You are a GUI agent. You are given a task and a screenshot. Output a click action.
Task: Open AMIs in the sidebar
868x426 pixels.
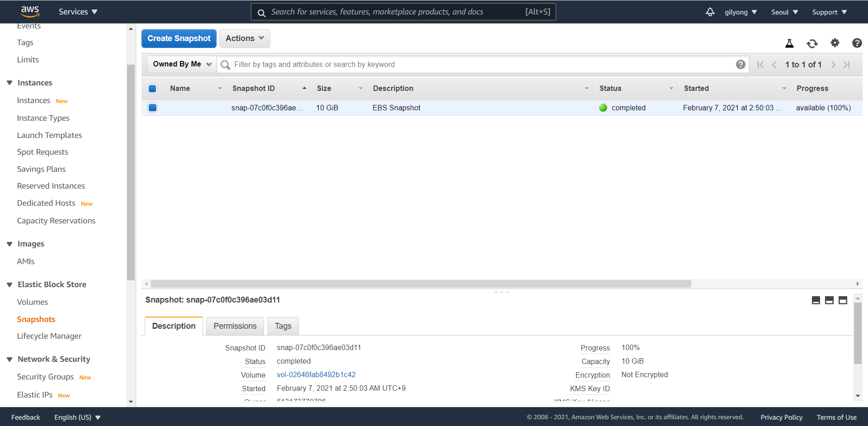point(26,261)
